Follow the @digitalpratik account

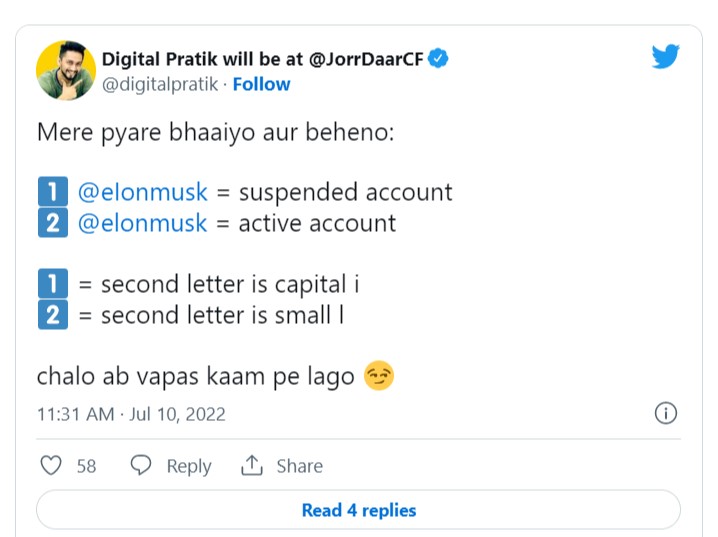pos(261,84)
